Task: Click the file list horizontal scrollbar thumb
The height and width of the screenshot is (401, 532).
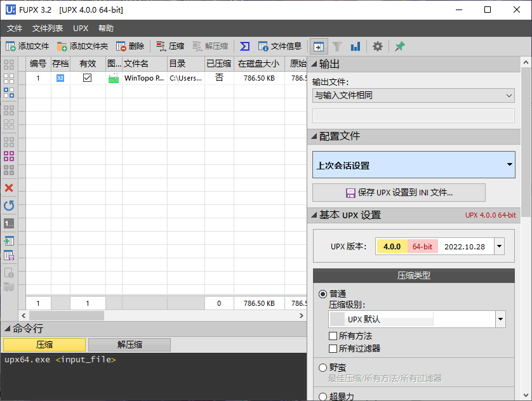Action: tap(67, 315)
